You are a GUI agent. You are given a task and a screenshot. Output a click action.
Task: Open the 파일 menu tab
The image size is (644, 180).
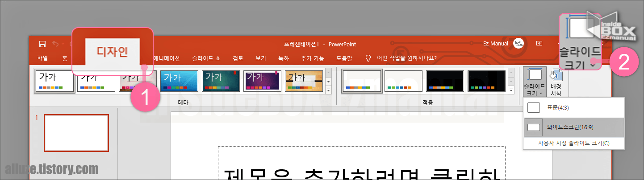(x=42, y=58)
